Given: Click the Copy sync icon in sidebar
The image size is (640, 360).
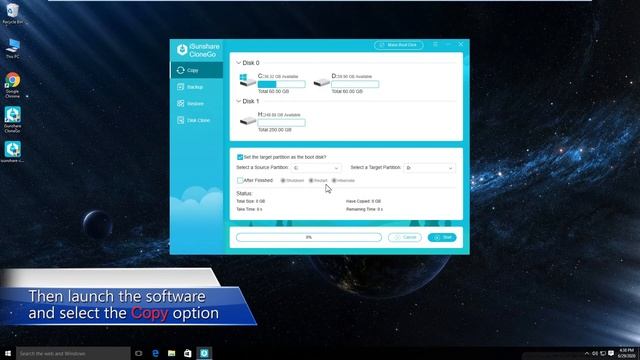Looking at the screenshot, I should (181, 70).
